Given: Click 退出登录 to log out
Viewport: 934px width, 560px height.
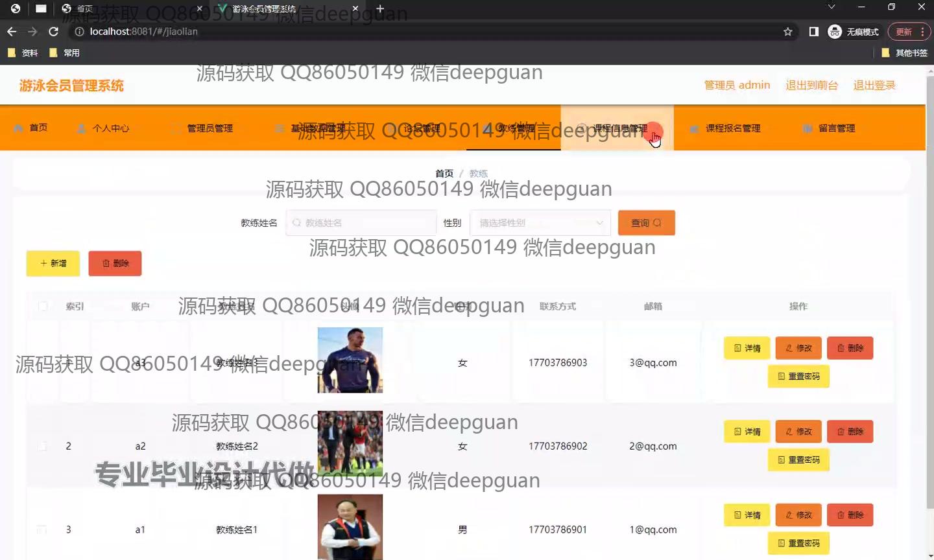Looking at the screenshot, I should click(x=874, y=85).
